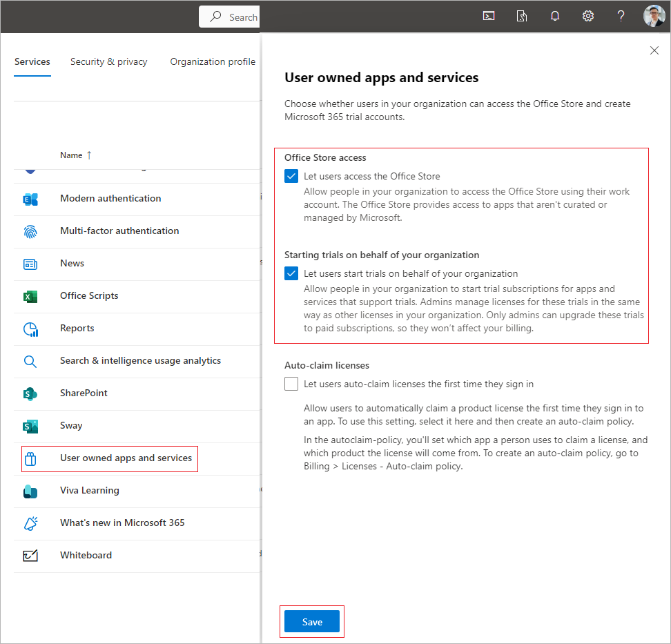Sort the list by Name column

pyautogui.click(x=76, y=155)
